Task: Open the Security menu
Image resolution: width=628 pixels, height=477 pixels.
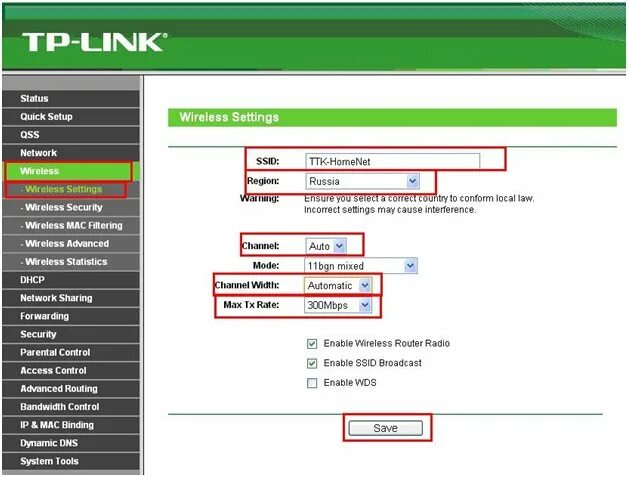Action: (71, 334)
